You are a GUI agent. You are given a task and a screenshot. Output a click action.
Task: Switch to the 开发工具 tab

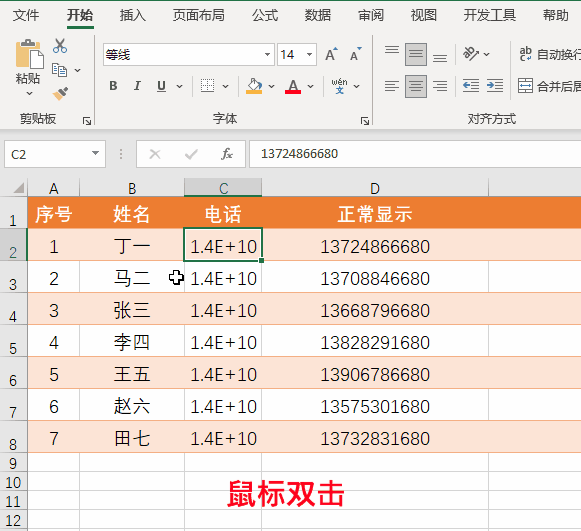pos(489,15)
